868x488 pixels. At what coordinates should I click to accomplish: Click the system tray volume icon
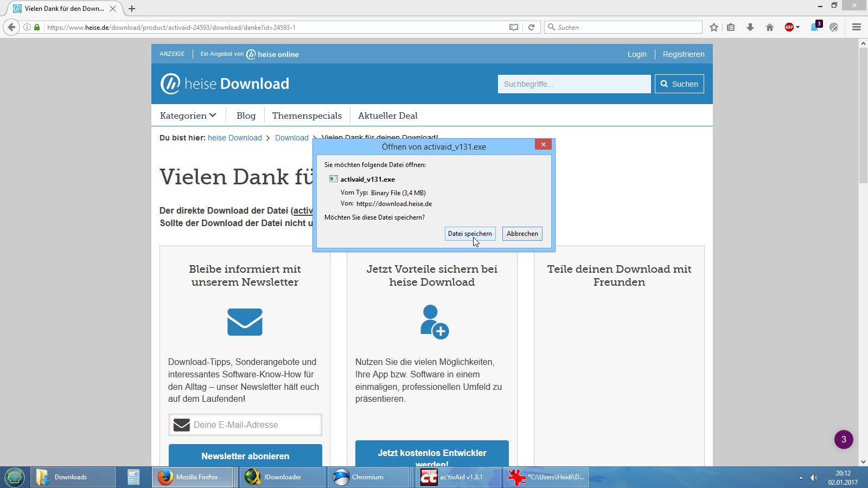click(x=814, y=477)
